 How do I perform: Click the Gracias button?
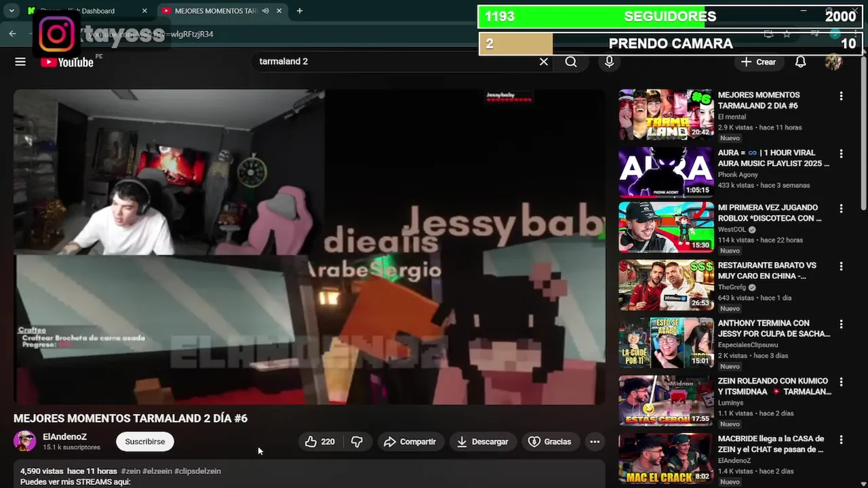point(550,441)
